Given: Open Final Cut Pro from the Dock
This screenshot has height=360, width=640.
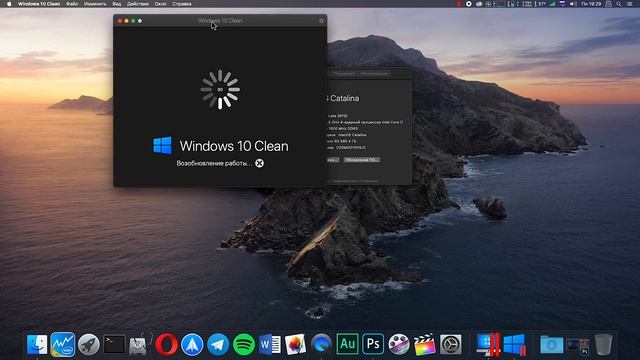Looking at the screenshot, I should click(x=424, y=344).
